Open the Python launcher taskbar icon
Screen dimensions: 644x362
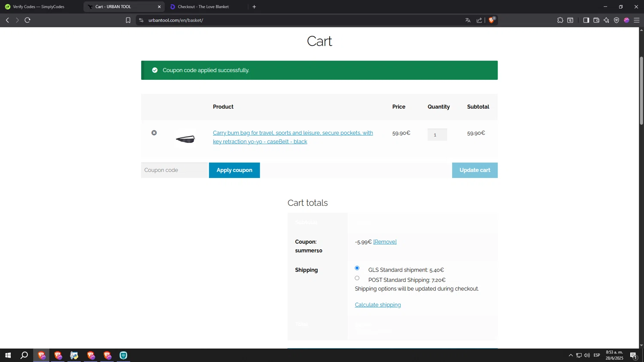74,355
